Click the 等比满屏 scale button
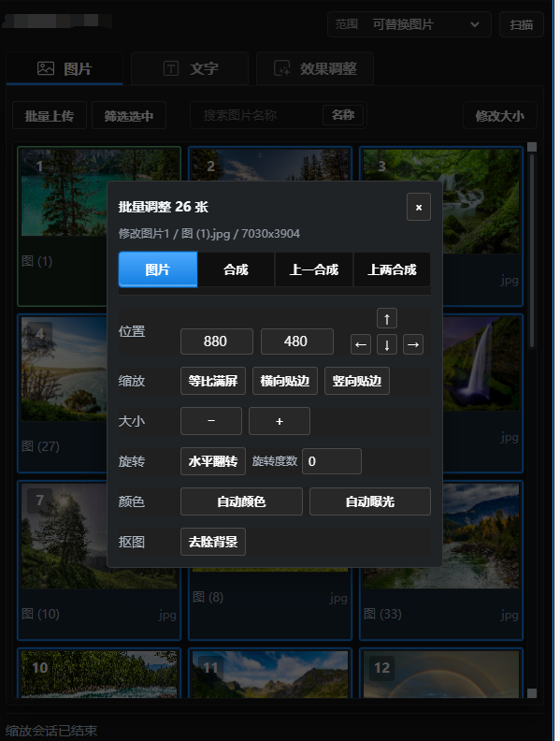This screenshot has width=560, height=741. pyautogui.click(x=213, y=381)
